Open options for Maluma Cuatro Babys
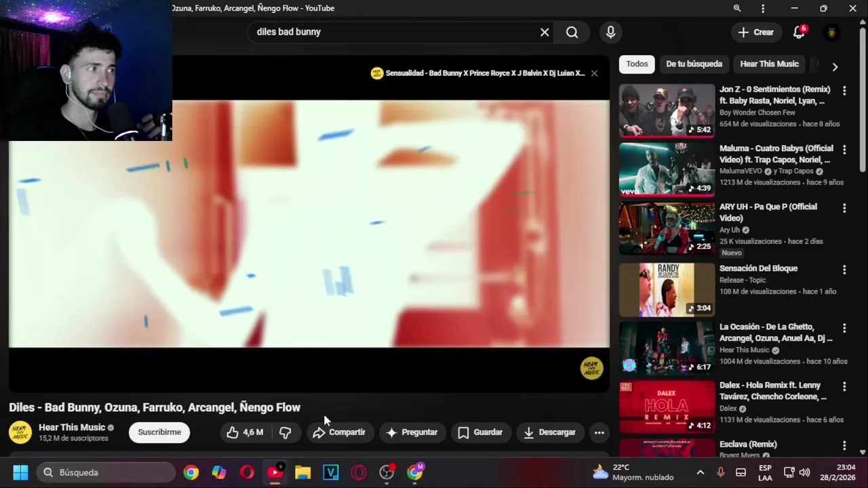 click(x=844, y=149)
